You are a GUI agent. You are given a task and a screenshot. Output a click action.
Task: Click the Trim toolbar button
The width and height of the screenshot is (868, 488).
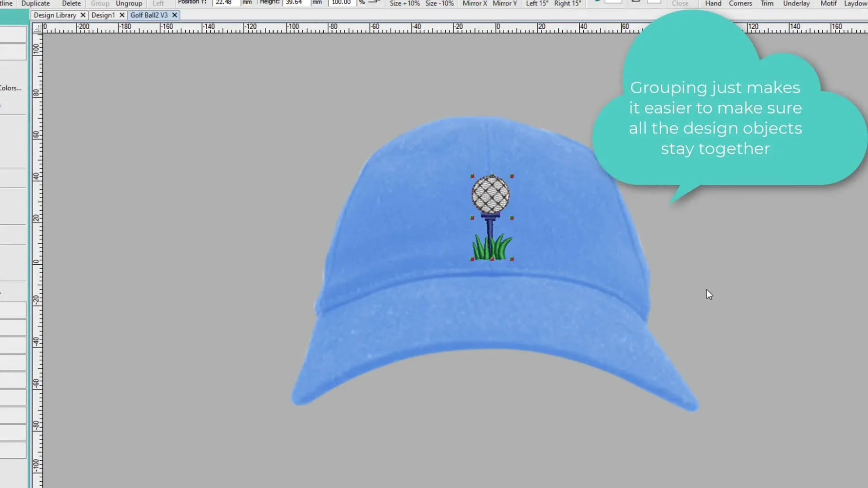[x=767, y=3]
